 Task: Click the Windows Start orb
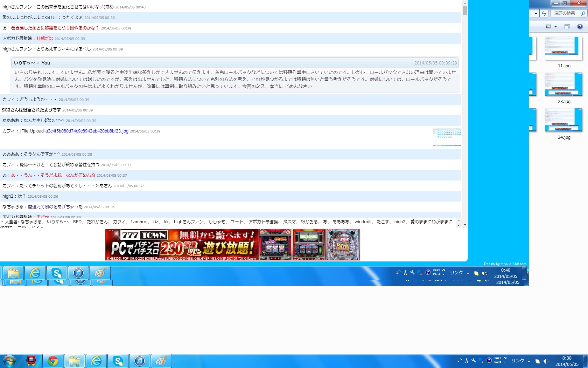(x=9, y=361)
